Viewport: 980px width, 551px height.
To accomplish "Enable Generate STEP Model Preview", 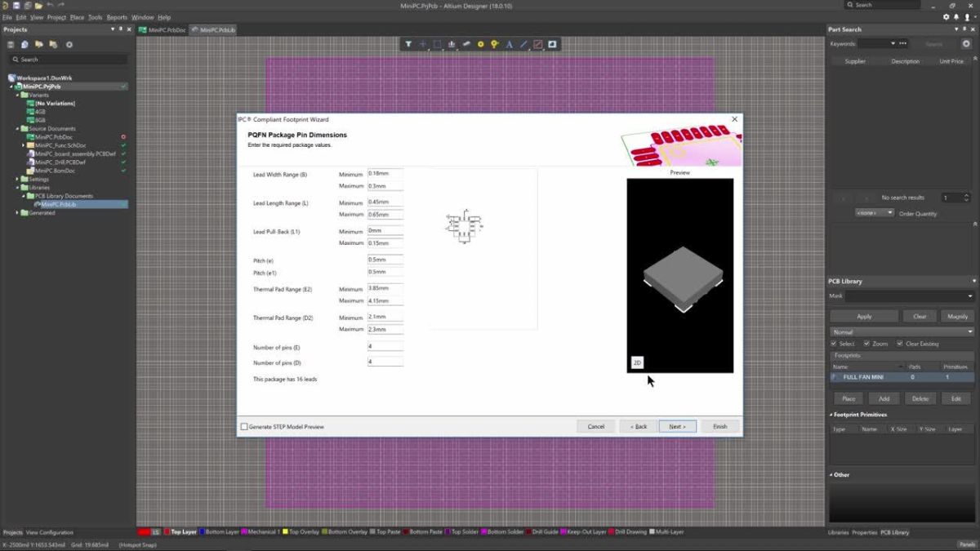I will pos(243,426).
